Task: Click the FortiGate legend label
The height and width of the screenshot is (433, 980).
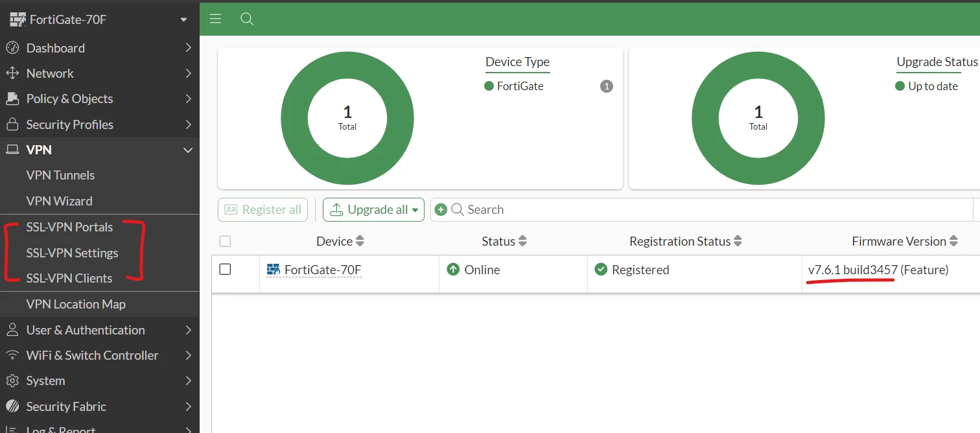Action: click(520, 86)
